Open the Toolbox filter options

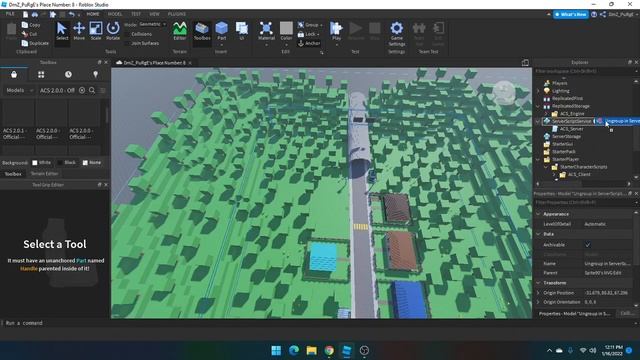(103, 90)
